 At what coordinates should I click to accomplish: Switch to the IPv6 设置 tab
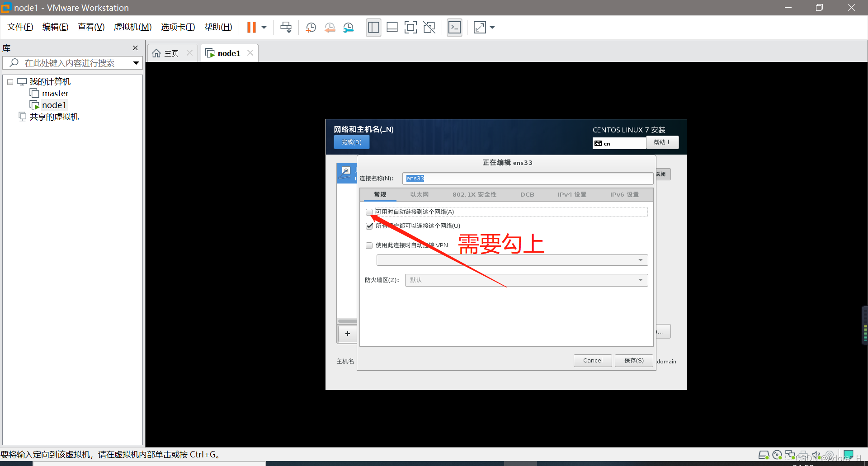coord(624,195)
